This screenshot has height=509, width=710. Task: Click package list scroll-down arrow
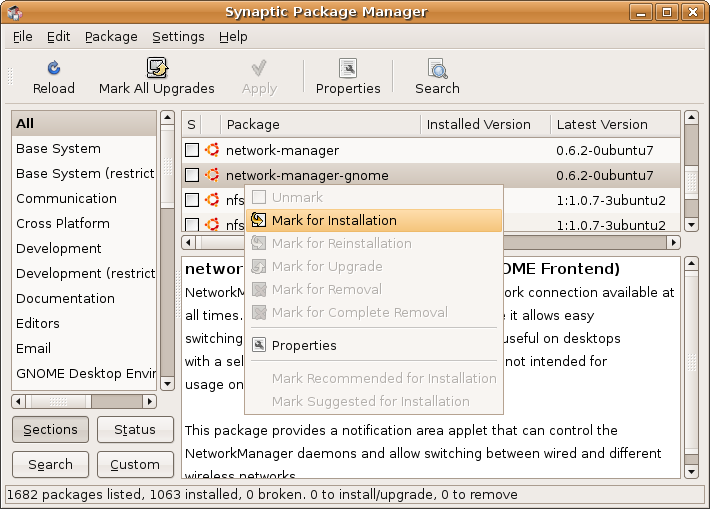[691, 225]
